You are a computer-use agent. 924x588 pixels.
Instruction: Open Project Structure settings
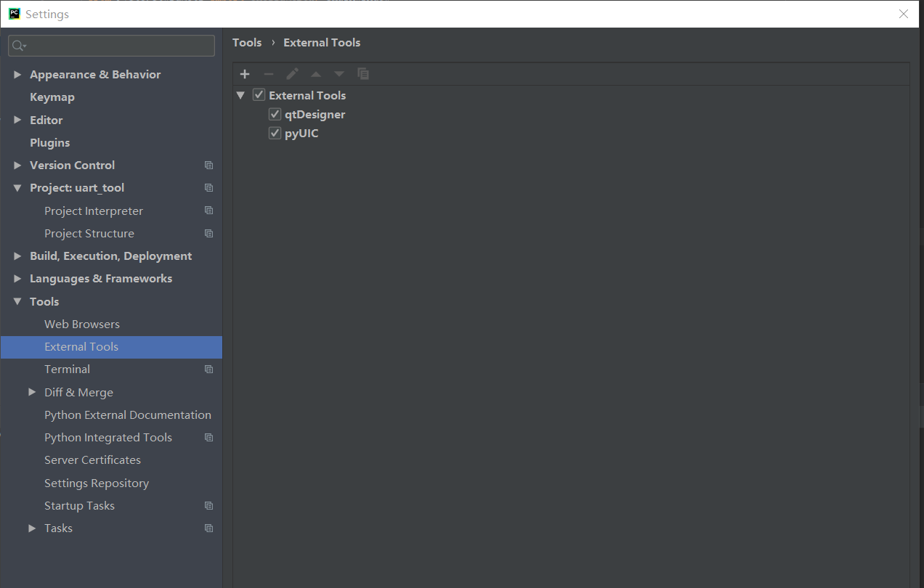pos(89,234)
